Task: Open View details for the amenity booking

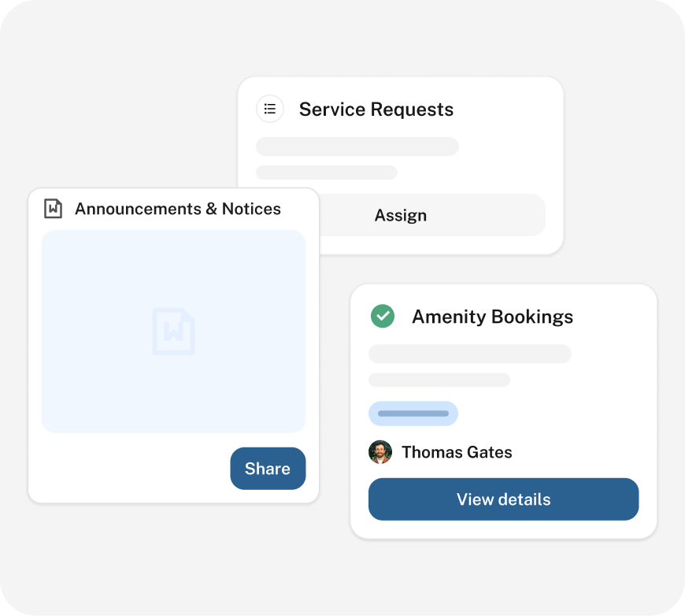Action: pyautogui.click(x=503, y=499)
